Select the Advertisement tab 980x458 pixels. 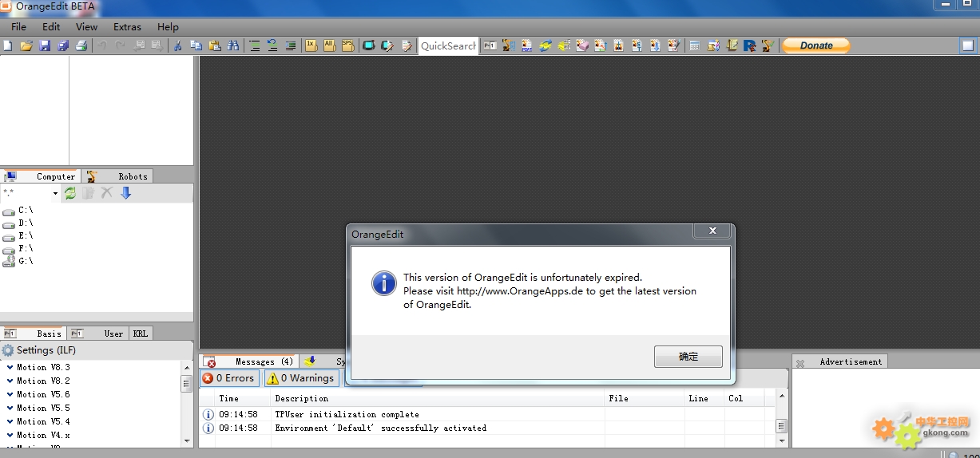[840, 361]
